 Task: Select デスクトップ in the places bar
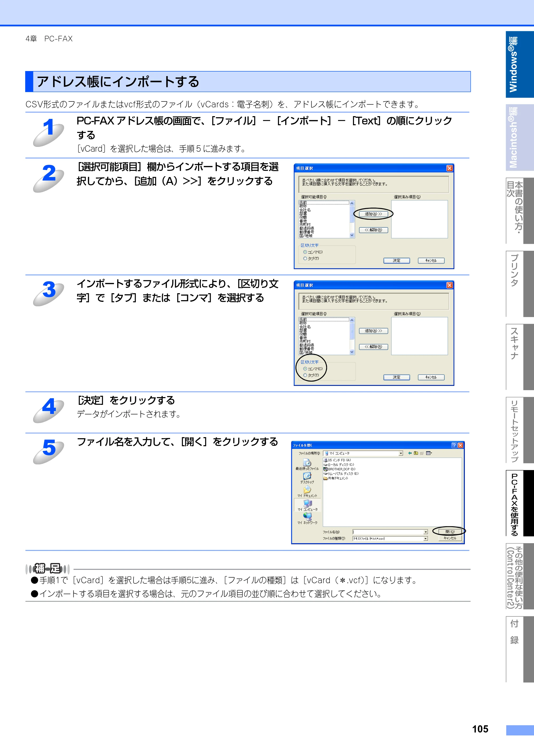click(307, 478)
